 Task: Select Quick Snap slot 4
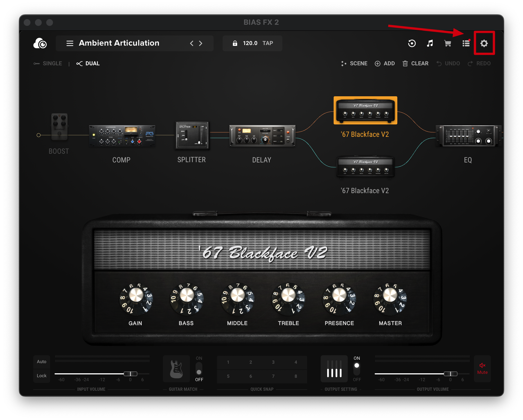coord(296,362)
